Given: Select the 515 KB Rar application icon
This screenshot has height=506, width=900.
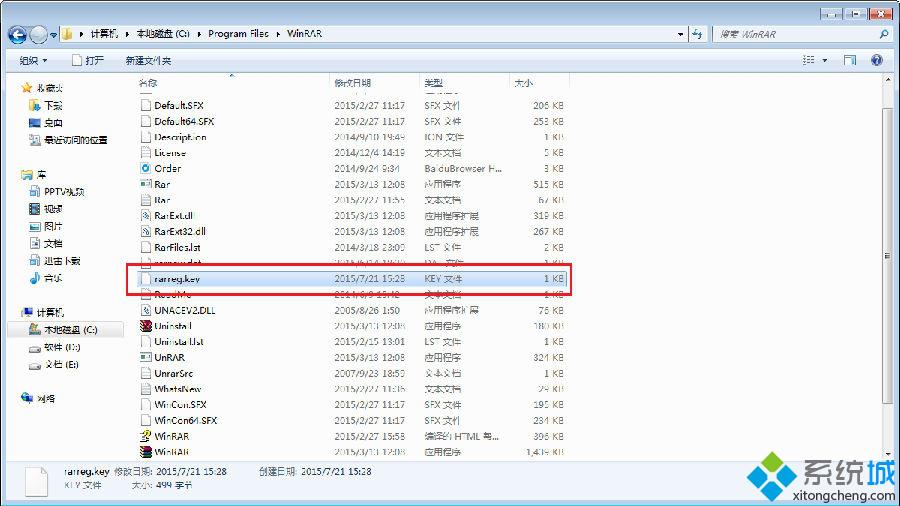Looking at the screenshot, I should (x=146, y=184).
